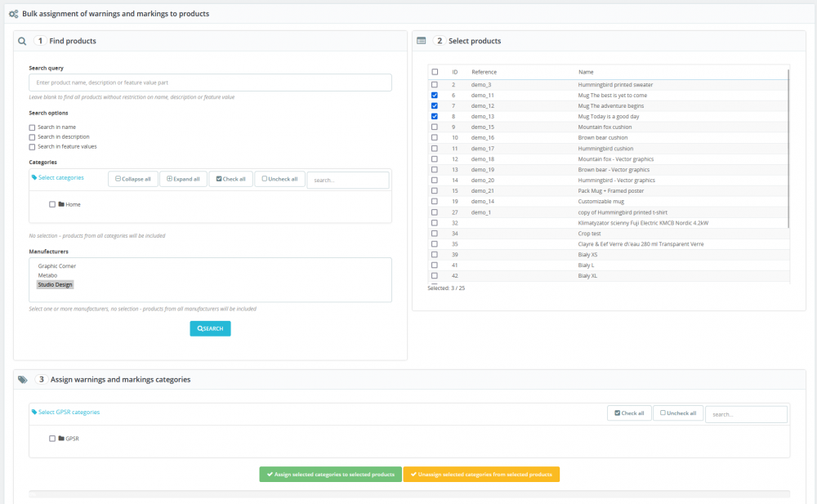Screen dimensions: 817x504
Task: Click Brown bear - Vector graphics name
Action: 614,169
